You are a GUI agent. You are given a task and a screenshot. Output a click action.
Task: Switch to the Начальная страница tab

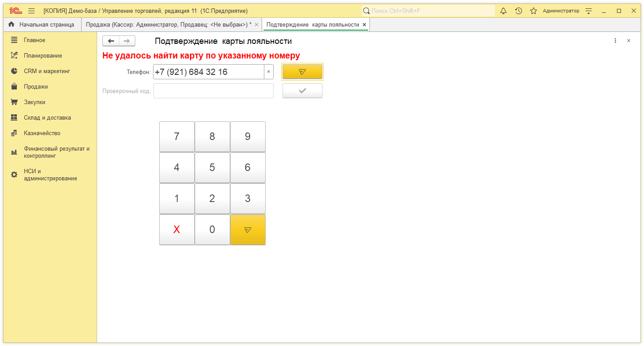pyautogui.click(x=42, y=25)
